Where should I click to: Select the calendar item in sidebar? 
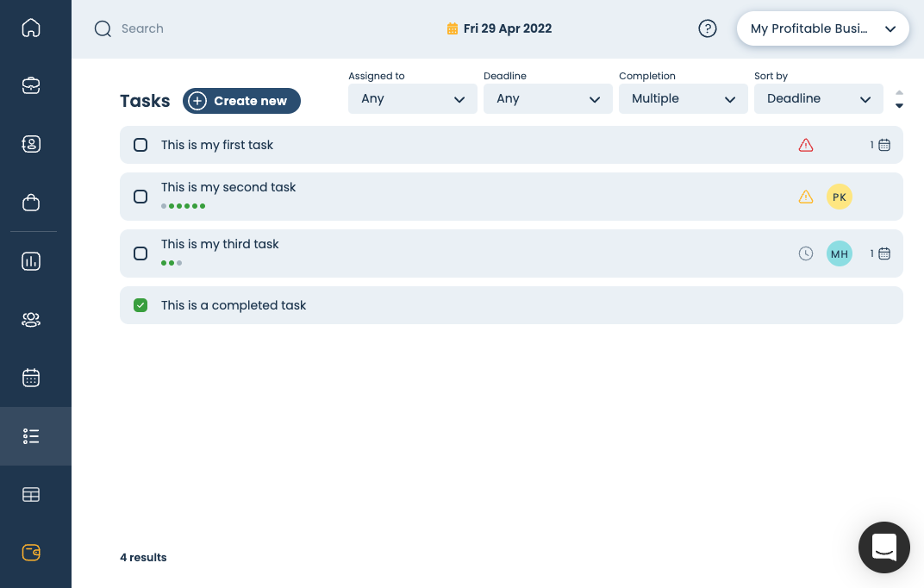[x=31, y=378]
